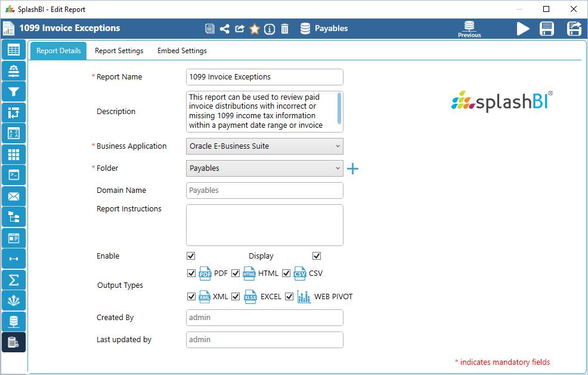This screenshot has height=375, width=588.
Task: Click the Payables database icon in header
Action: pos(305,29)
